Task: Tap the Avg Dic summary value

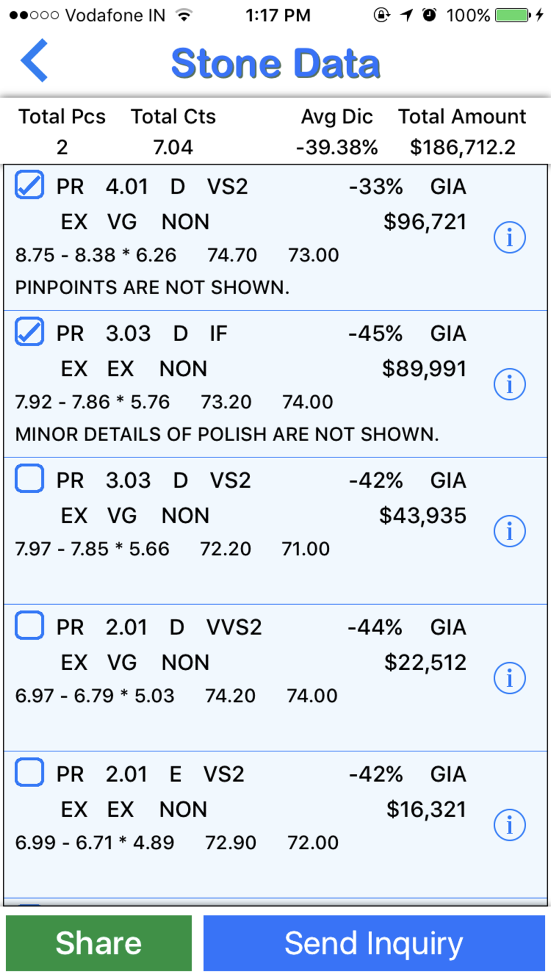Action: pos(337,147)
